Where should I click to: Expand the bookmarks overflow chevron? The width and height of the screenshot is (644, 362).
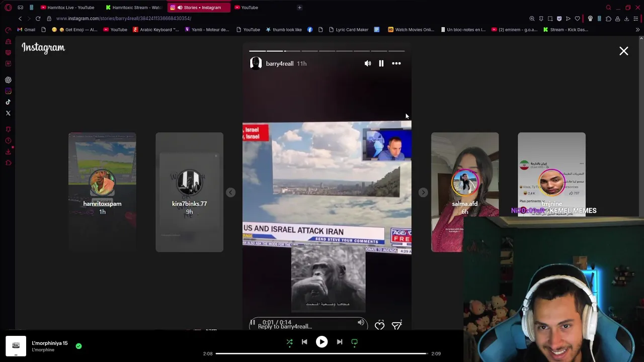637,30
